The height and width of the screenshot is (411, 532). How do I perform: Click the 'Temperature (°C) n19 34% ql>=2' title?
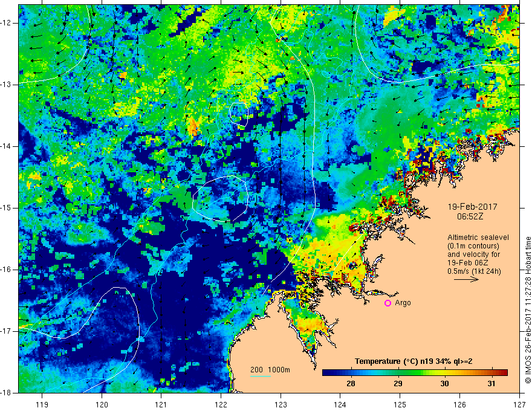pos(414,361)
